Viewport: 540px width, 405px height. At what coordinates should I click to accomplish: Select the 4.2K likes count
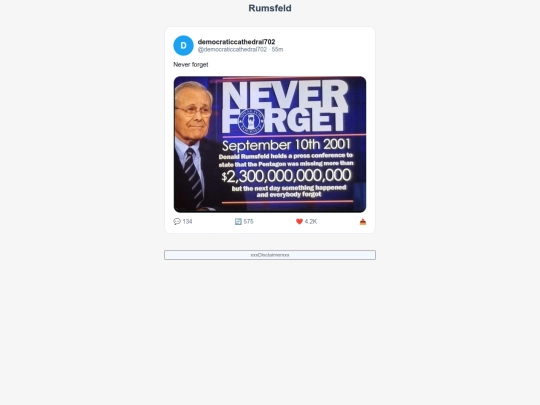(311, 221)
